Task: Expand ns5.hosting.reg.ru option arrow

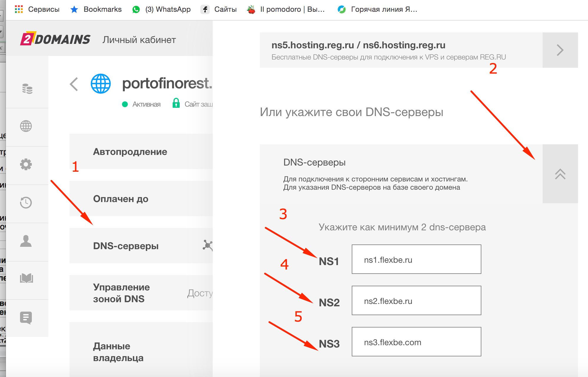Action: tap(560, 50)
